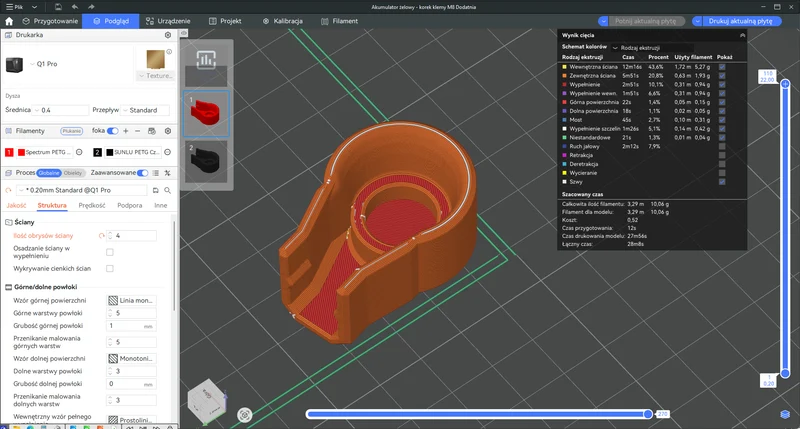
Task: Select Jakość settings tab
Action: click(16, 206)
